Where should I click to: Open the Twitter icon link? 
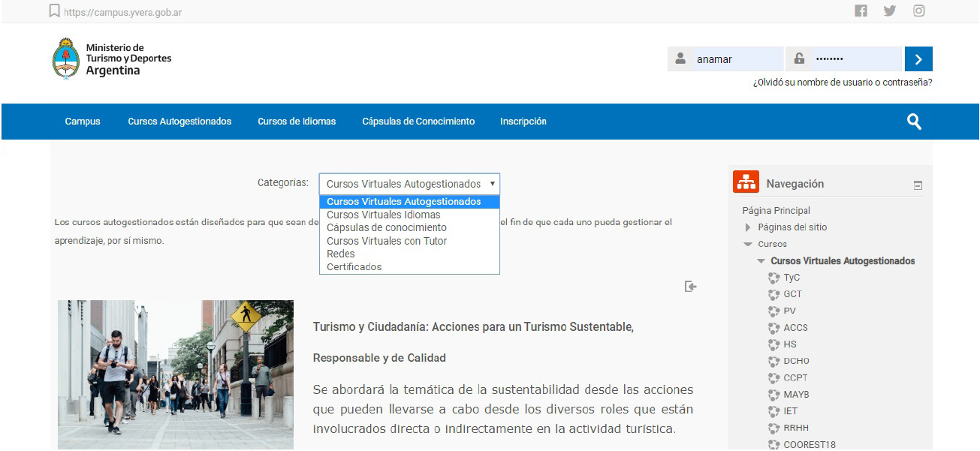pyautogui.click(x=890, y=11)
